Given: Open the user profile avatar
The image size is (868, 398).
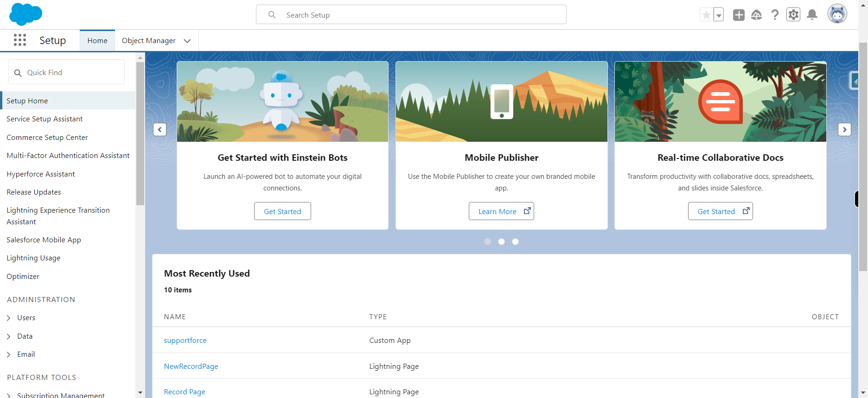Looking at the screenshot, I should point(837,14).
